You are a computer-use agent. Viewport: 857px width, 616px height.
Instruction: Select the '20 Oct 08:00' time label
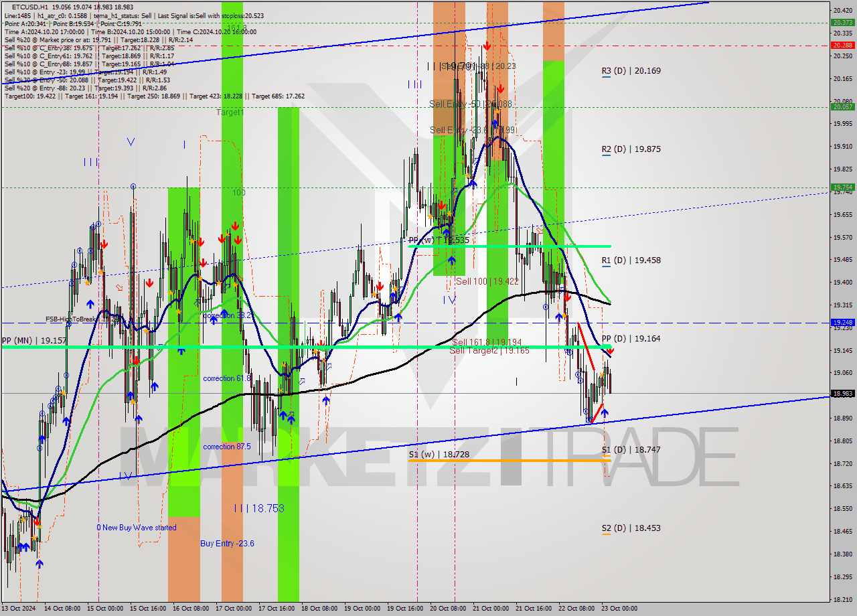pos(449,609)
